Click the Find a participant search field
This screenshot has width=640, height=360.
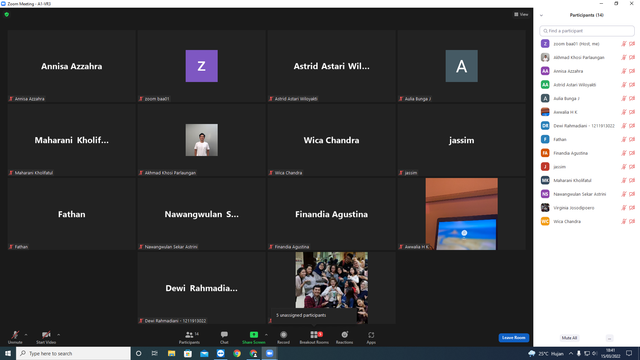587,31
